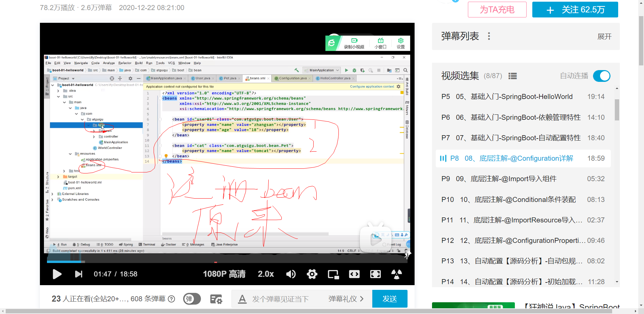
Task: Open P12 @ConfigurationProperties video
Action: tap(523, 241)
